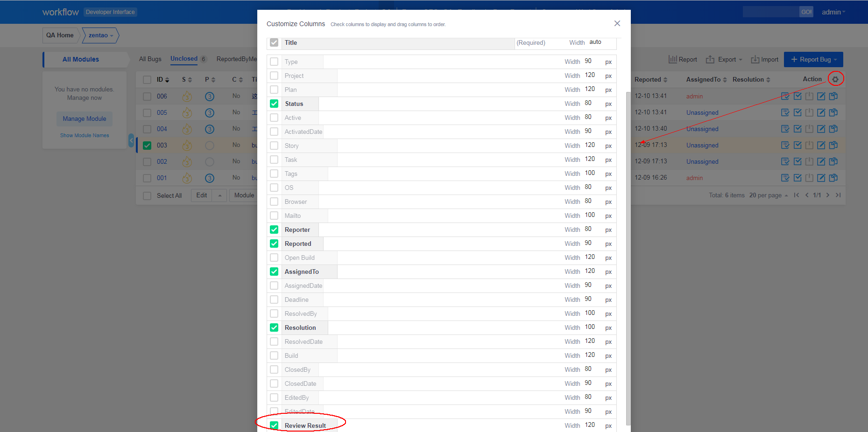Open the admin user dropdown
Image resolution: width=868 pixels, height=432 pixels.
(833, 12)
